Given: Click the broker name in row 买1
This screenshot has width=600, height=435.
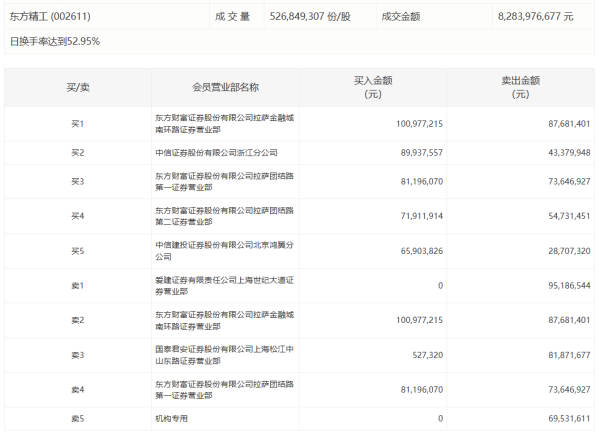Looking at the screenshot, I should pos(225,124).
